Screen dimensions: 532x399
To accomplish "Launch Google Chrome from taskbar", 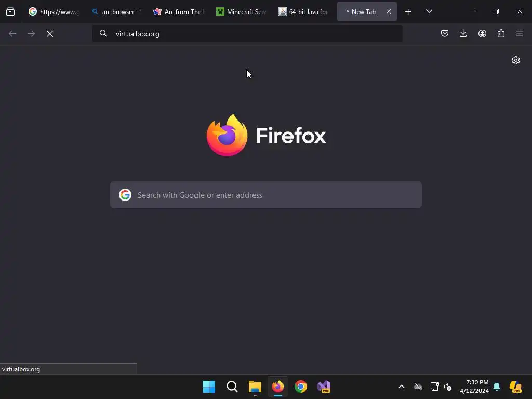I will pos(301,387).
